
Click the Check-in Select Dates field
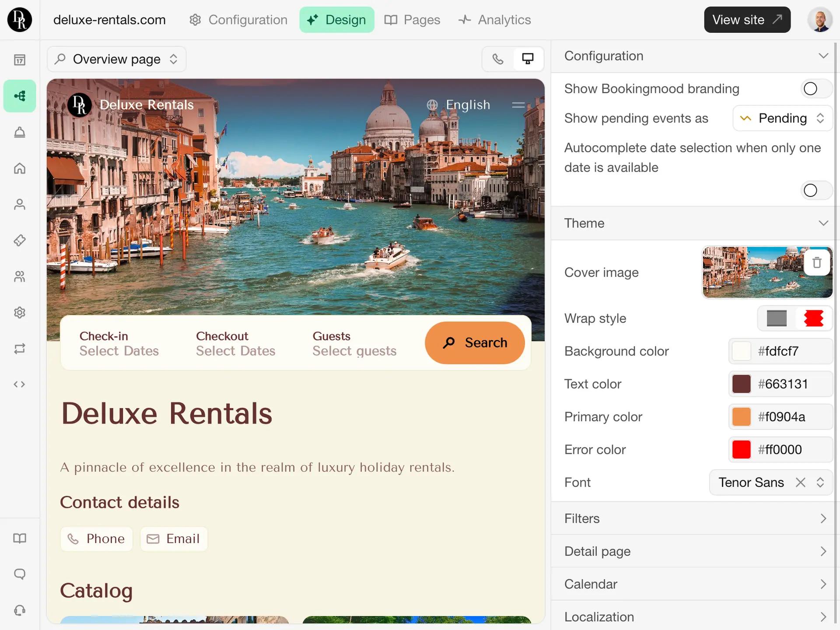click(119, 343)
